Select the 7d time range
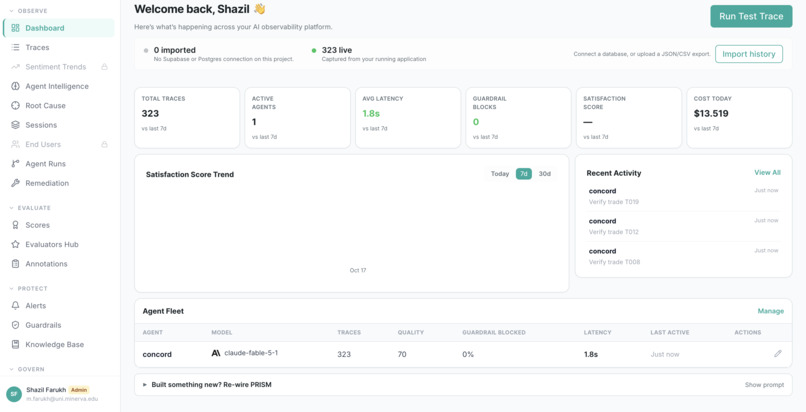 tap(524, 174)
